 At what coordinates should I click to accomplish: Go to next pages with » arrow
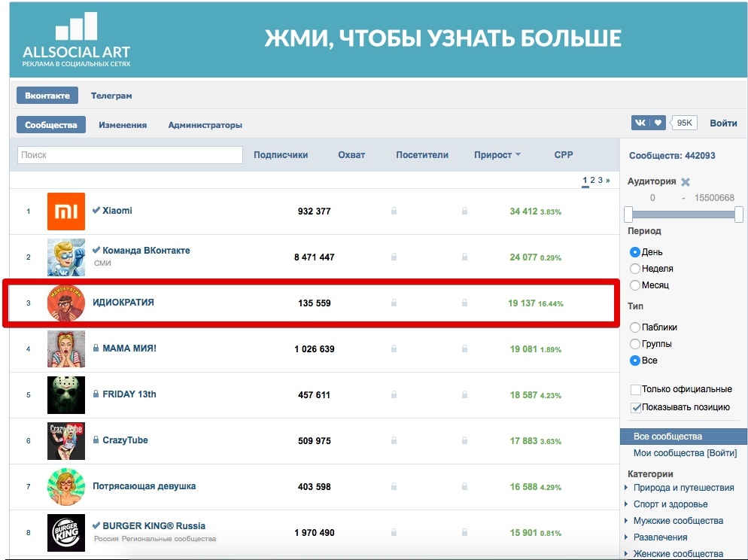click(608, 181)
